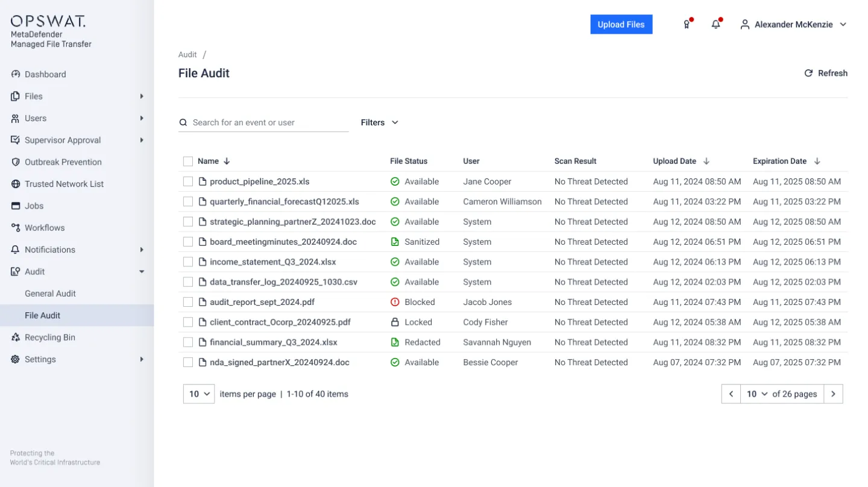
Task: Click the license badge icon in header
Action: pos(686,25)
